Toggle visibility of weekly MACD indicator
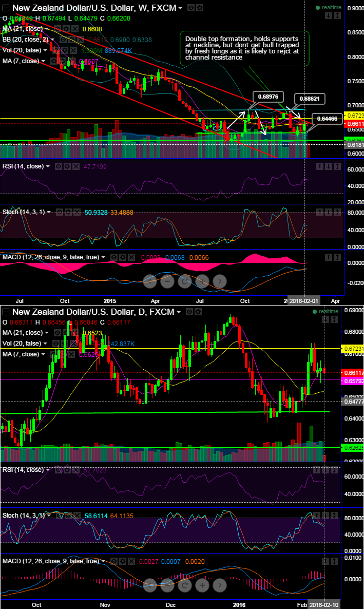The image size is (364, 609). coord(114,257)
